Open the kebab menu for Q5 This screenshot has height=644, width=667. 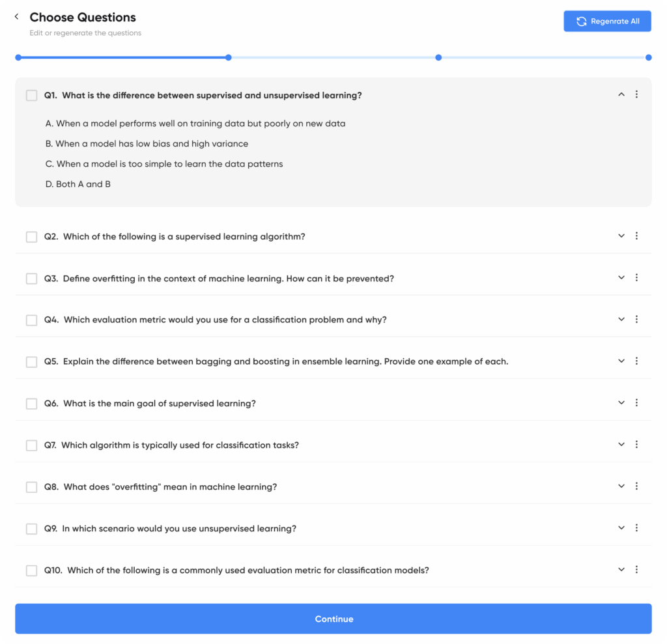[636, 361]
